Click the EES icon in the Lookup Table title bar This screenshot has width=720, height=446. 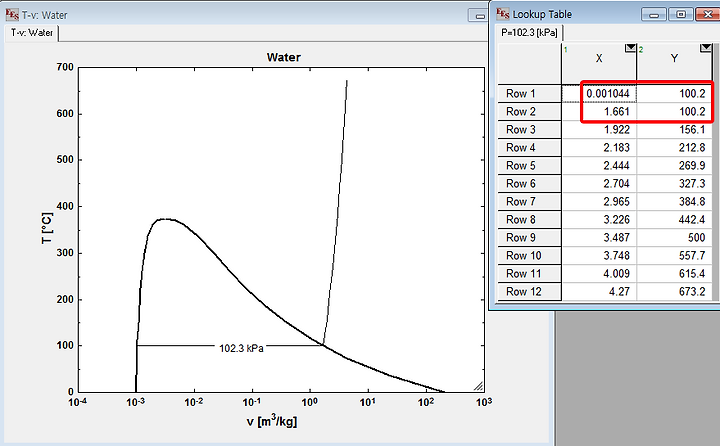coord(503,14)
